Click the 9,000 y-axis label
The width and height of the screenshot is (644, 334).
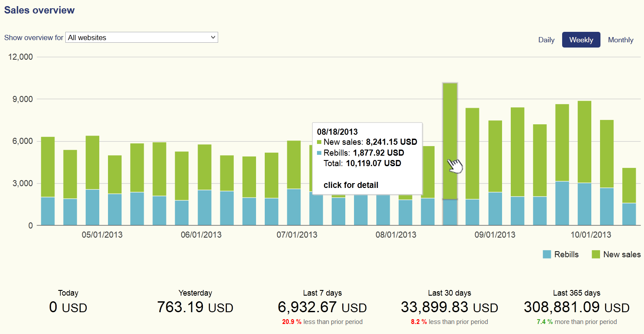pos(23,99)
